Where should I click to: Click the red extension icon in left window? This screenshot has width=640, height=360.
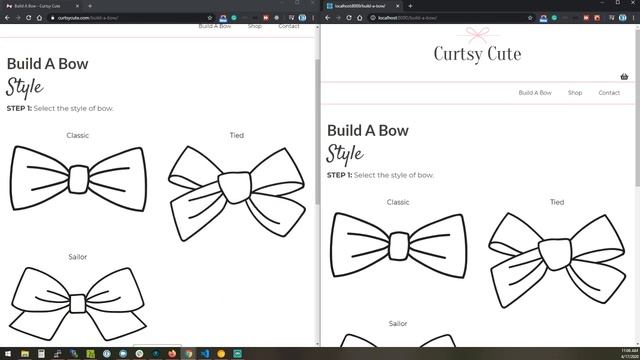(x=266, y=18)
